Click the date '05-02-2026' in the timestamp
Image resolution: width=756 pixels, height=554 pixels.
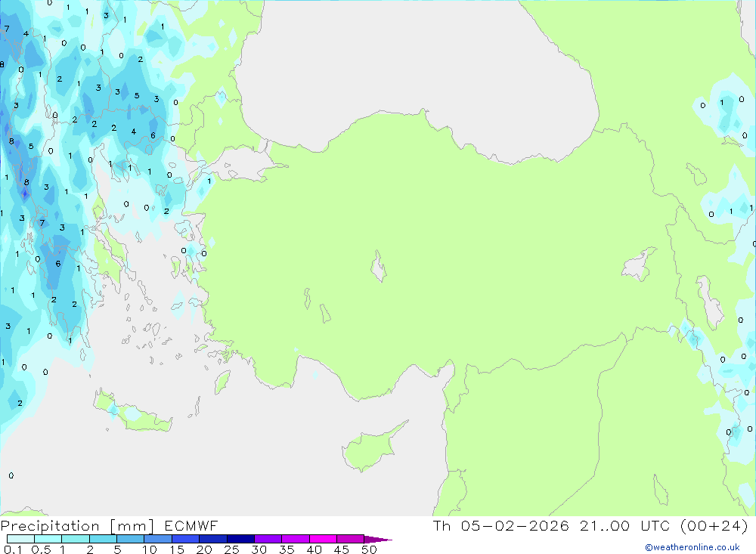click(x=514, y=525)
